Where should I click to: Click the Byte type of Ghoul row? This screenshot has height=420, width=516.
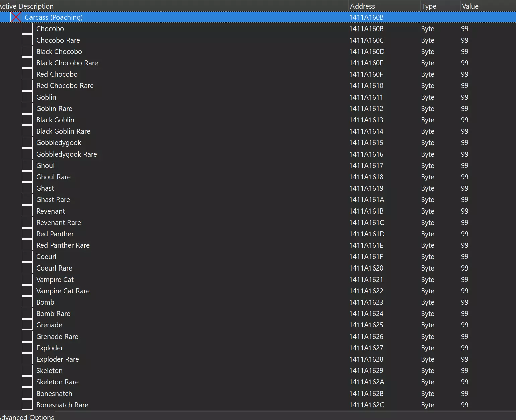(428, 165)
